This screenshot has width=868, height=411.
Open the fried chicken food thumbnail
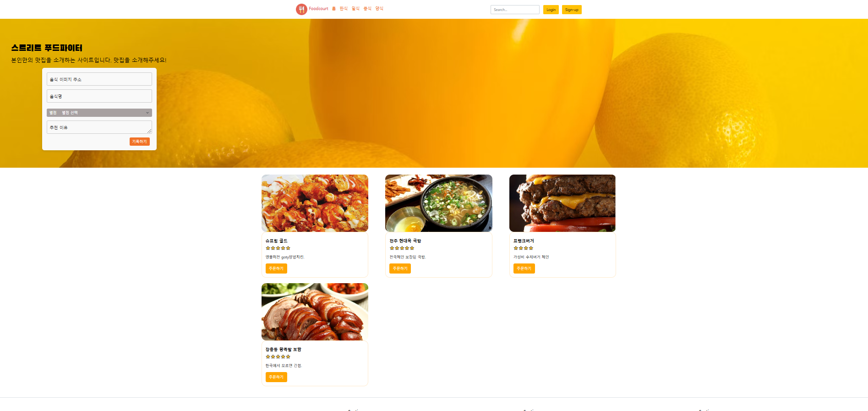click(315, 203)
